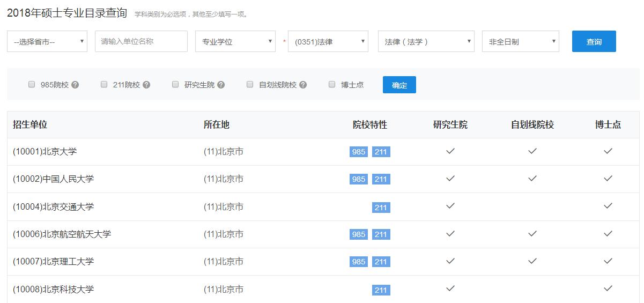The image size is (644, 303).
Task: Click the 确定 confirm button
Action: (399, 85)
